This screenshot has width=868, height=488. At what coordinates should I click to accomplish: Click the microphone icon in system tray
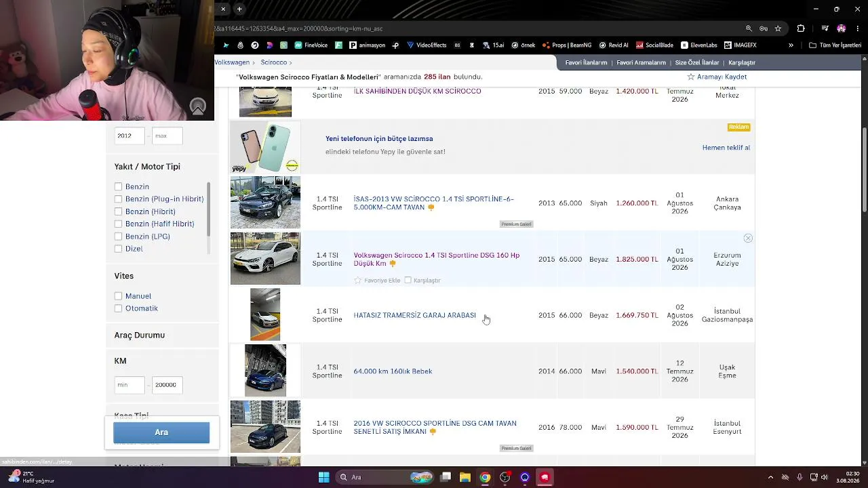pyautogui.click(x=800, y=477)
